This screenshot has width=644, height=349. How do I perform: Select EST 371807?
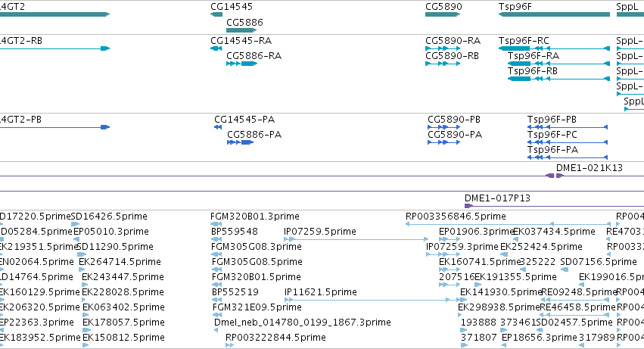click(x=479, y=338)
